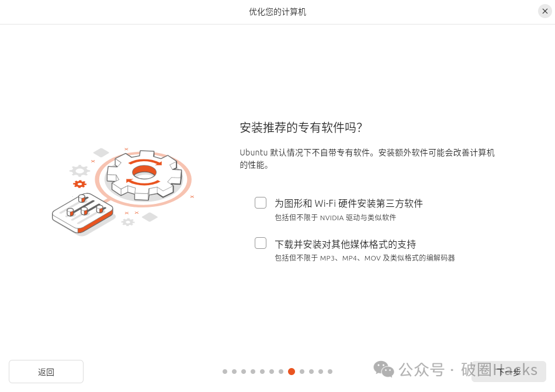
Task: Select the second page indicator dot
Action: (x=234, y=372)
